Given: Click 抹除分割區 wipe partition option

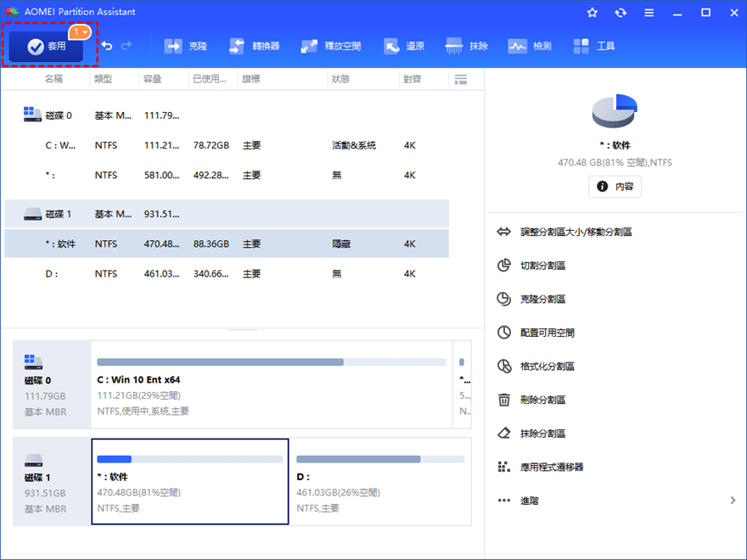Looking at the screenshot, I should (542, 434).
